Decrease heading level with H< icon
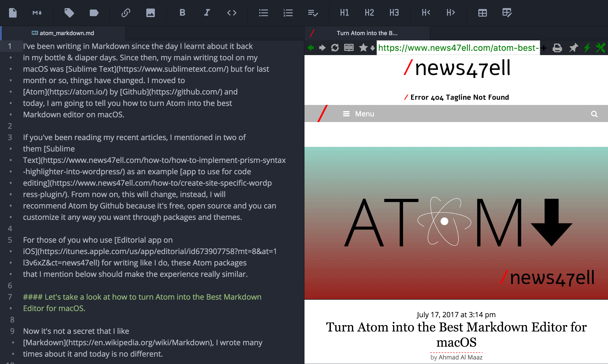 coord(426,13)
